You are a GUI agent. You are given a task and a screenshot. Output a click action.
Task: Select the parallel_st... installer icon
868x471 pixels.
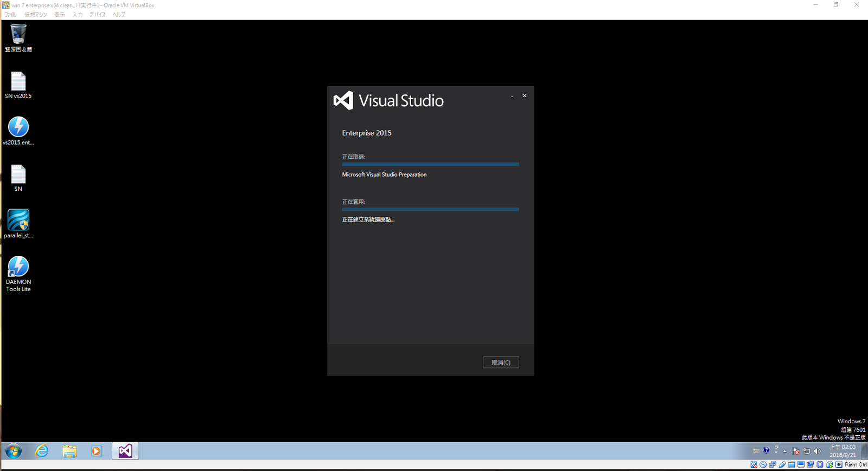(18, 224)
